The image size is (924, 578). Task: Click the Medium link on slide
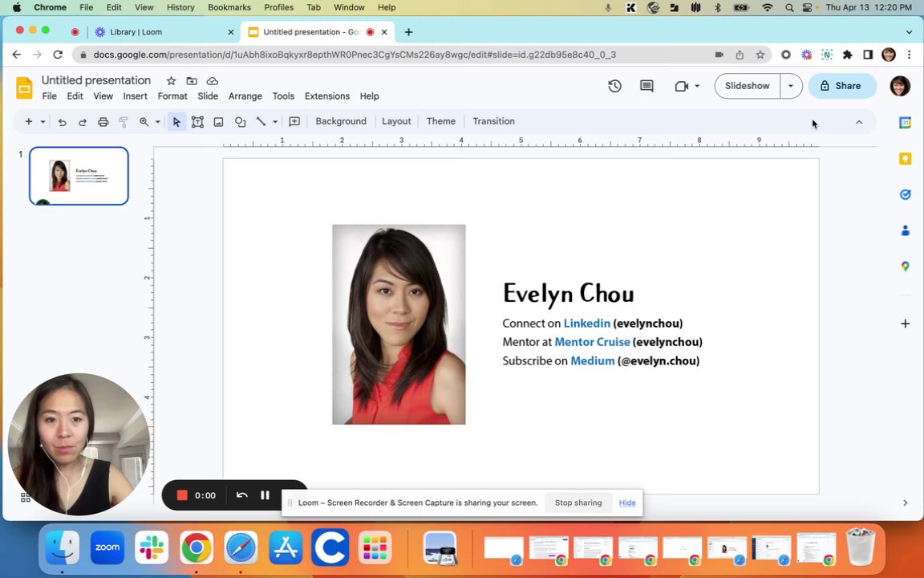(592, 361)
